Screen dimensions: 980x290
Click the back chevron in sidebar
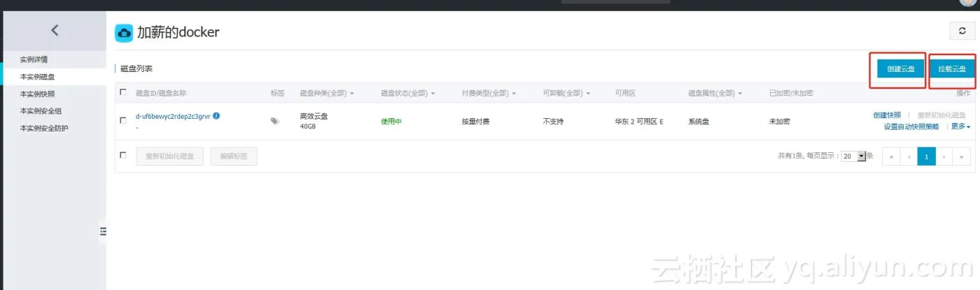click(x=55, y=30)
